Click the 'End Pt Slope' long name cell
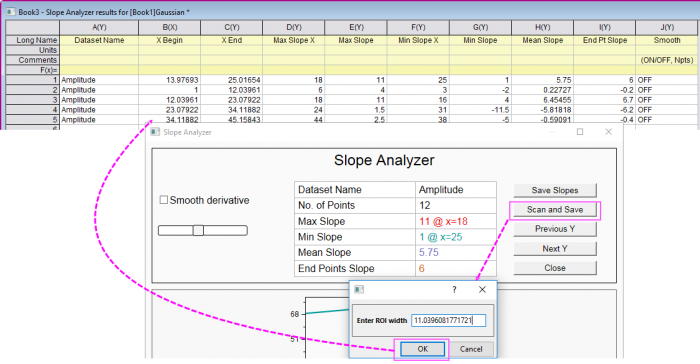 tap(605, 40)
